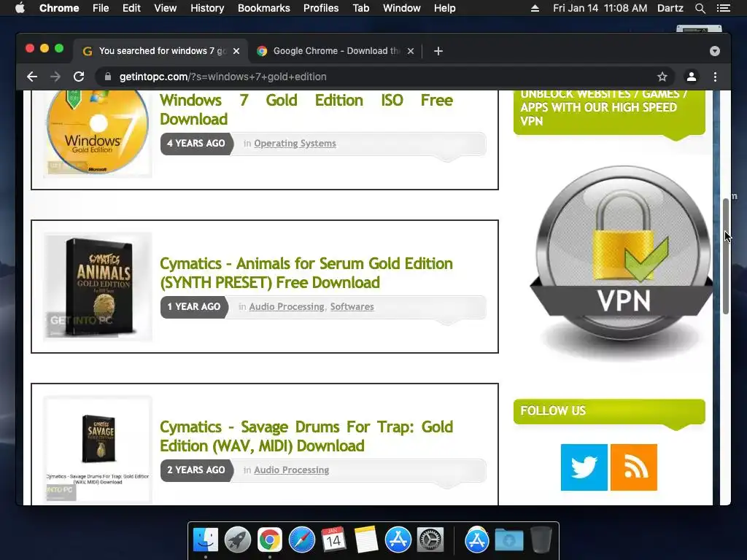Click the page vertical scrollbar handle
The width and height of the screenshot is (747, 560).
point(726,256)
